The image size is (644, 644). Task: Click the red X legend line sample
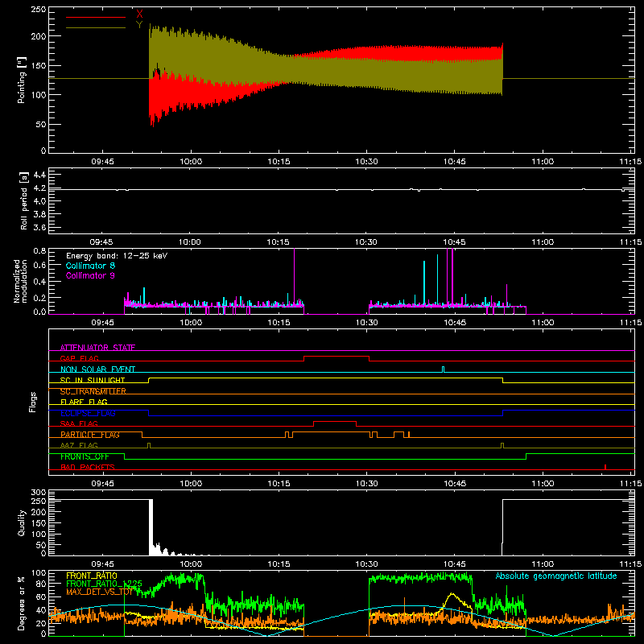coord(96,17)
